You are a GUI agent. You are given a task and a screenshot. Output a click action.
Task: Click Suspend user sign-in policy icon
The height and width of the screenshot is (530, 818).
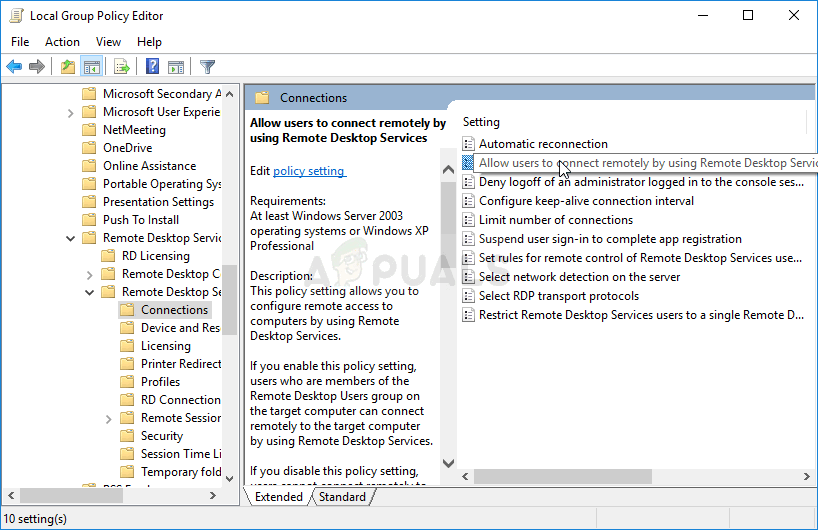[468, 239]
